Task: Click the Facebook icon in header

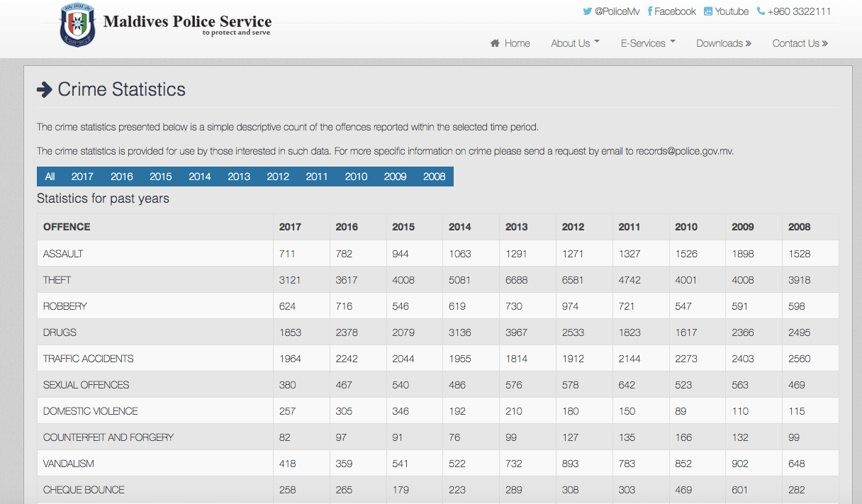Action: [x=650, y=11]
